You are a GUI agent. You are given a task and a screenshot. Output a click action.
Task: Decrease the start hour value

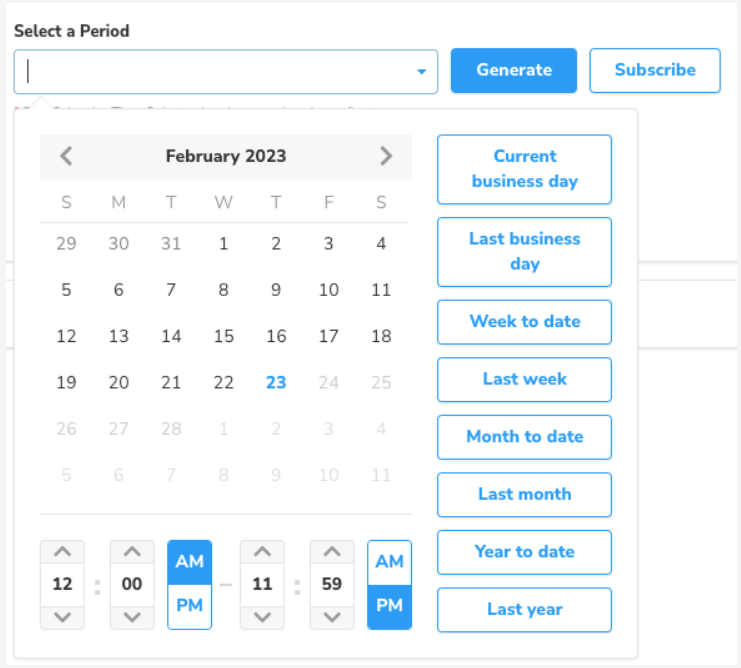[62, 616]
